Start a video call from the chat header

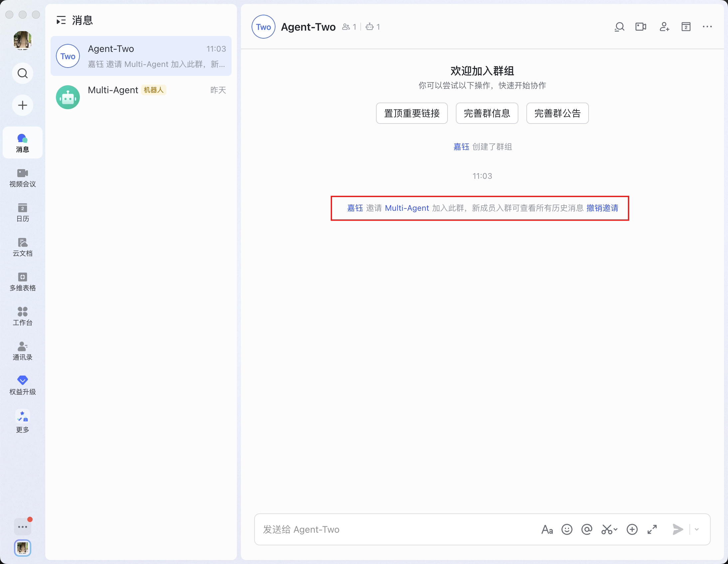(x=641, y=27)
